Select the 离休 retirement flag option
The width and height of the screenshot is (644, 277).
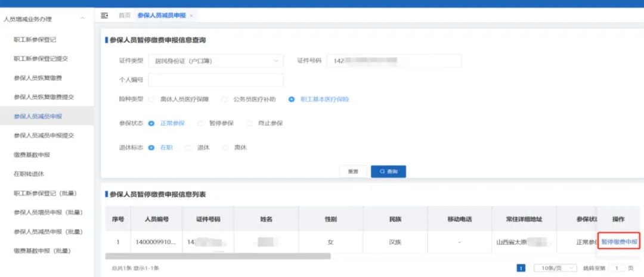(x=226, y=148)
